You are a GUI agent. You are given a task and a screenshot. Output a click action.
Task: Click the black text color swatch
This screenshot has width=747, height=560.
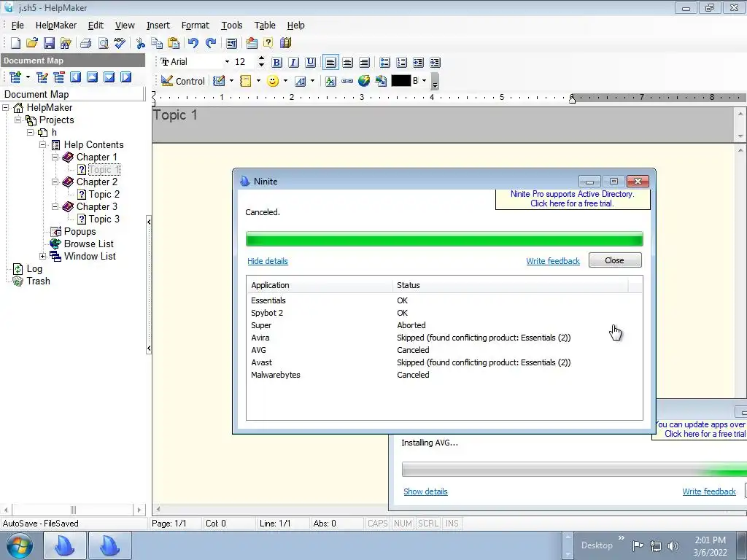click(x=400, y=81)
